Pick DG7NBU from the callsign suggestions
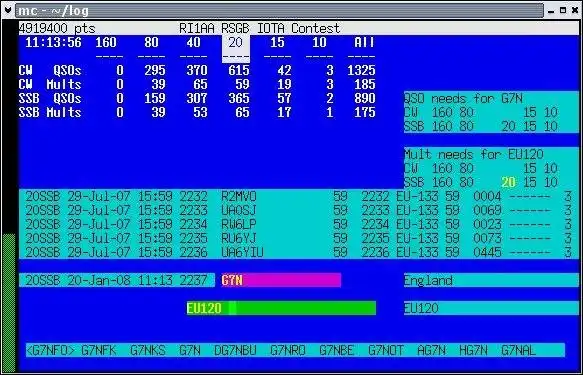The image size is (583, 375). coord(235,350)
